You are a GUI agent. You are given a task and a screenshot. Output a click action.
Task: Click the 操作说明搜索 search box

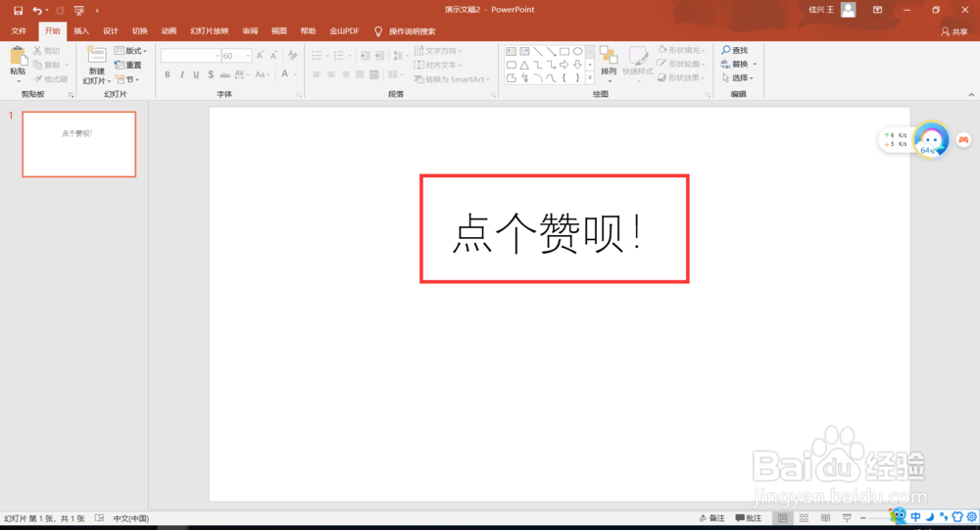tap(412, 31)
